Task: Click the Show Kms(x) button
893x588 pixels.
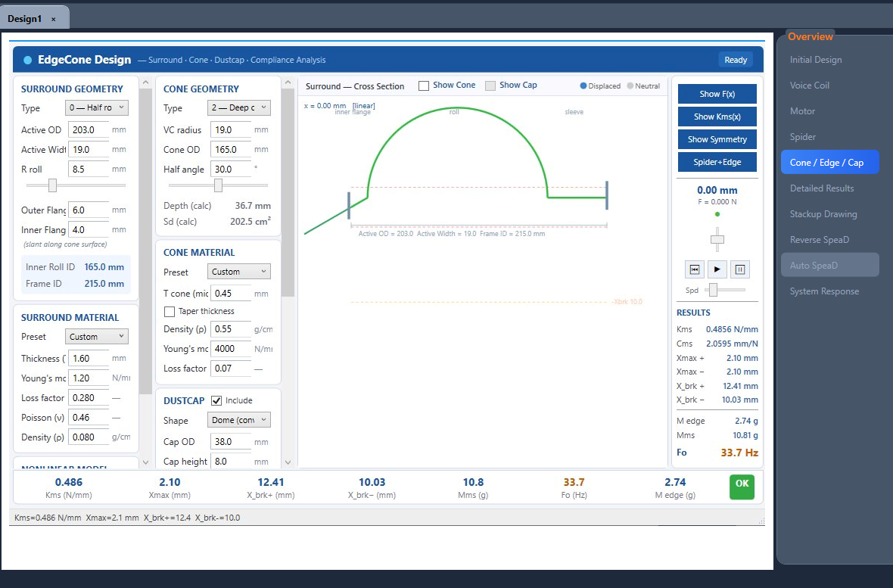Action: pyautogui.click(x=717, y=117)
